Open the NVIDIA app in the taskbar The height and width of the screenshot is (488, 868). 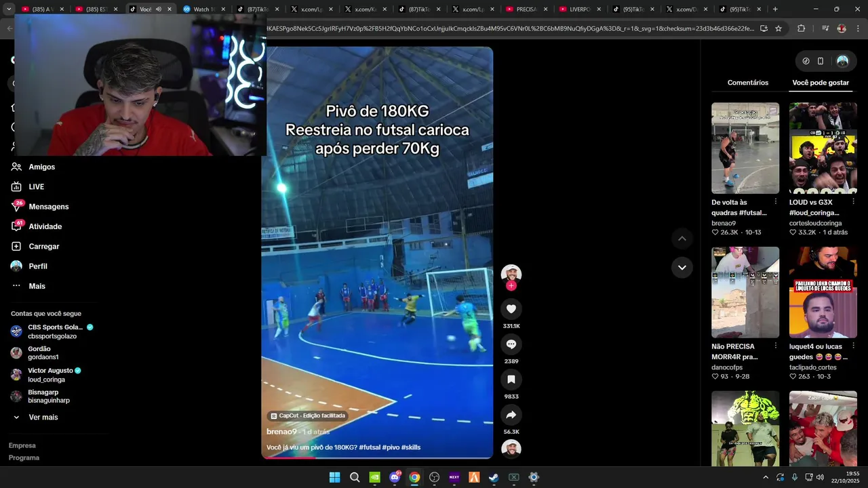pyautogui.click(x=374, y=477)
